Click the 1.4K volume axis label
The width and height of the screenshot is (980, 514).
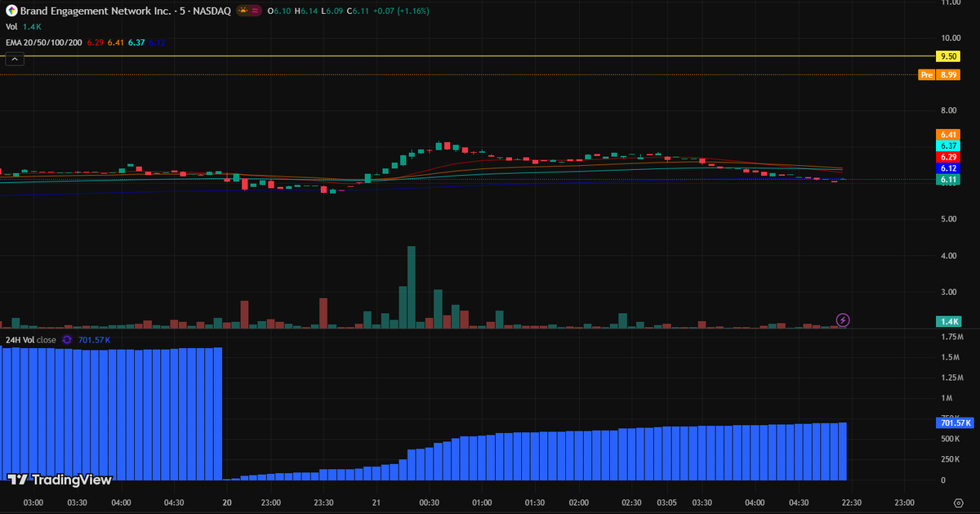coord(948,322)
